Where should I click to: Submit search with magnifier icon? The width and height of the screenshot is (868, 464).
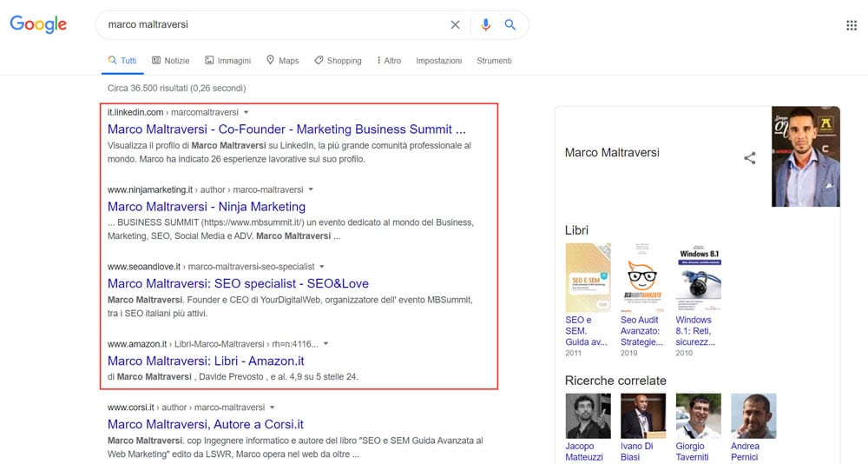[x=510, y=24]
